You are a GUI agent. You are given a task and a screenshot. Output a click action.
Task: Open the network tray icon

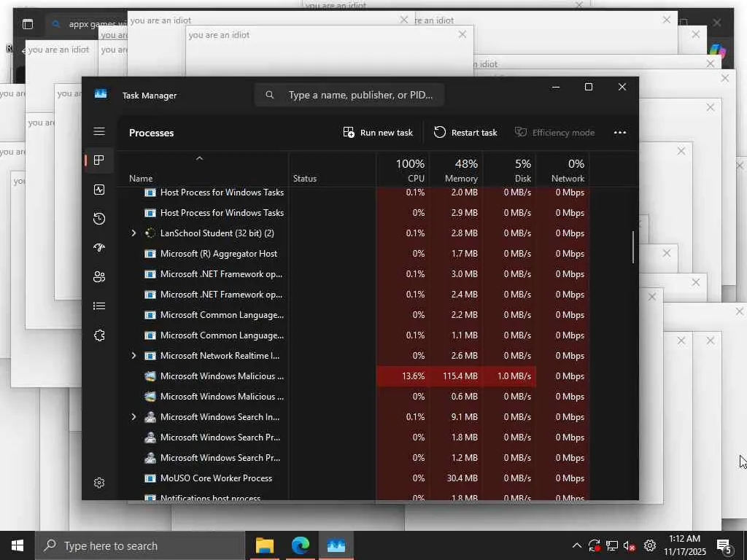[612, 545]
